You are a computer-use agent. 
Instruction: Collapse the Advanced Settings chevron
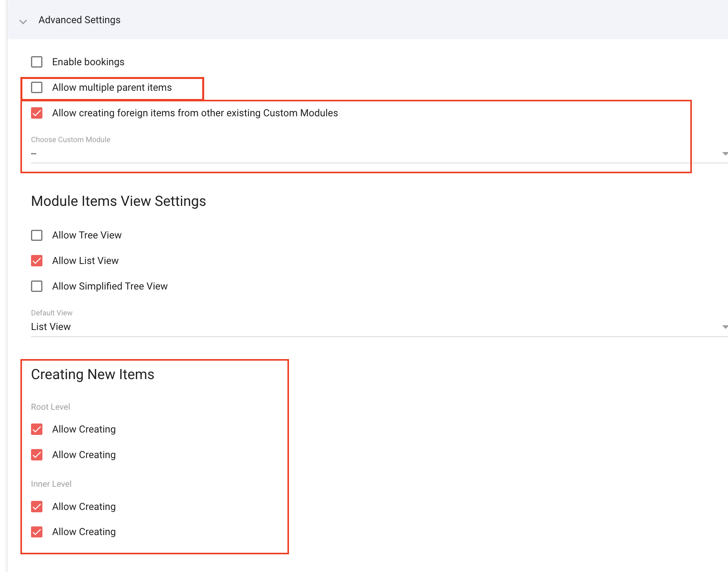tap(23, 21)
